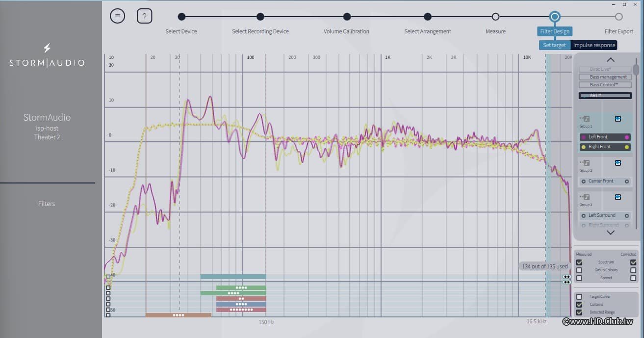This screenshot has height=338, width=644.
Task: Disable Detected Range checkbox
Action: [x=579, y=312]
